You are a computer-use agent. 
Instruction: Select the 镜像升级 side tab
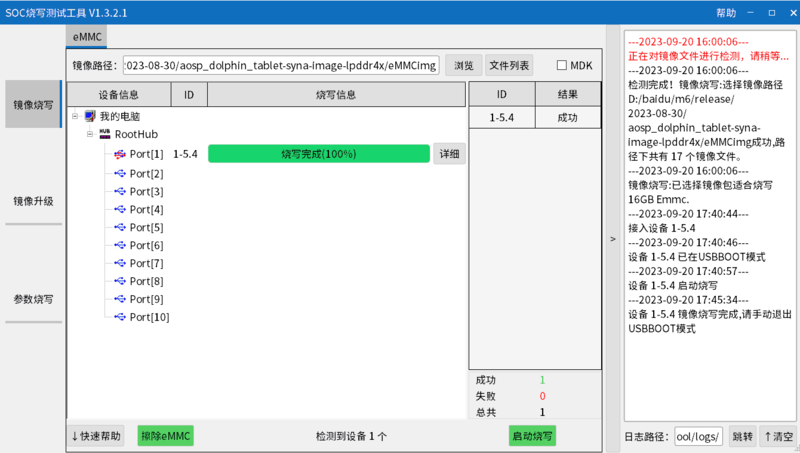(x=33, y=201)
